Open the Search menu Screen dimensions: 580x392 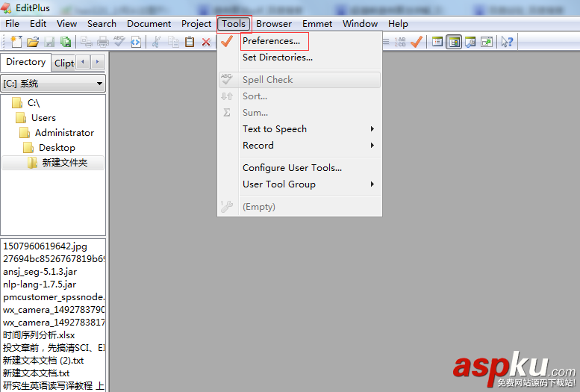click(102, 24)
